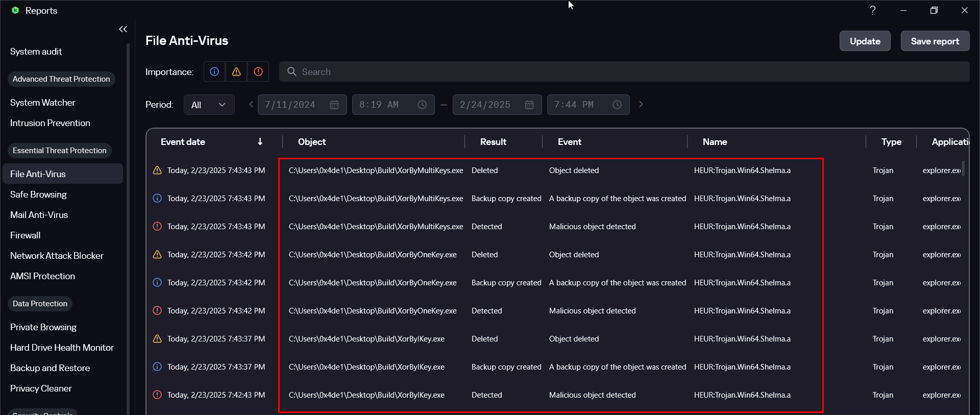Viewport: 980px width, 415px height.
Task: Open Firewall report
Action: (x=25, y=235)
